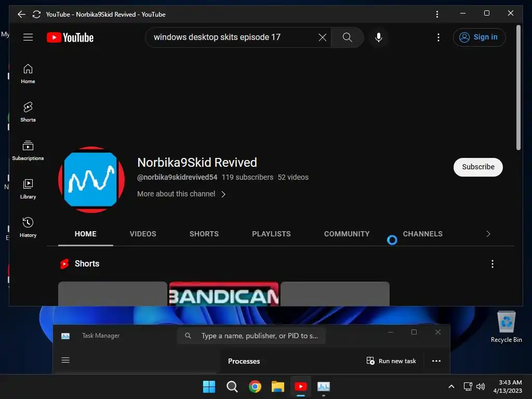
Task: Click Task Manager's search field
Action: pyautogui.click(x=251, y=336)
